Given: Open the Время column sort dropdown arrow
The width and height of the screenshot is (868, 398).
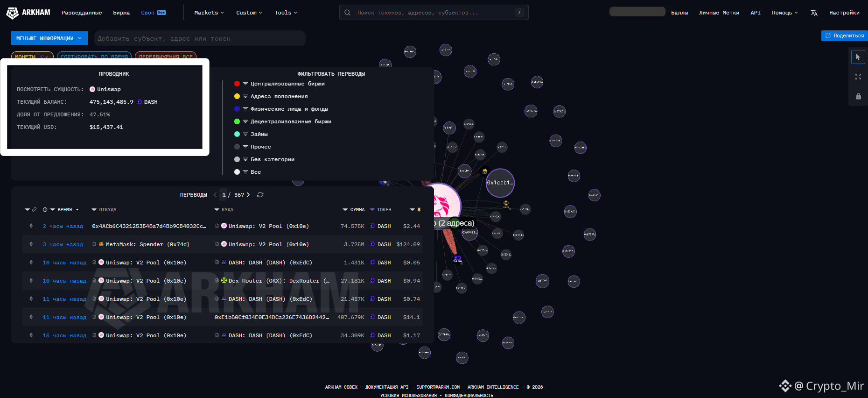Looking at the screenshot, I should [x=77, y=210].
